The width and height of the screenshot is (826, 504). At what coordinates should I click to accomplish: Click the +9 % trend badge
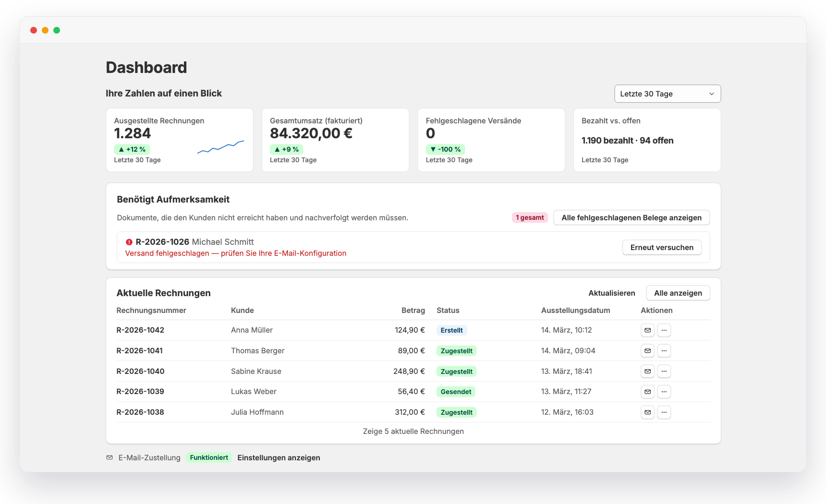tap(286, 150)
